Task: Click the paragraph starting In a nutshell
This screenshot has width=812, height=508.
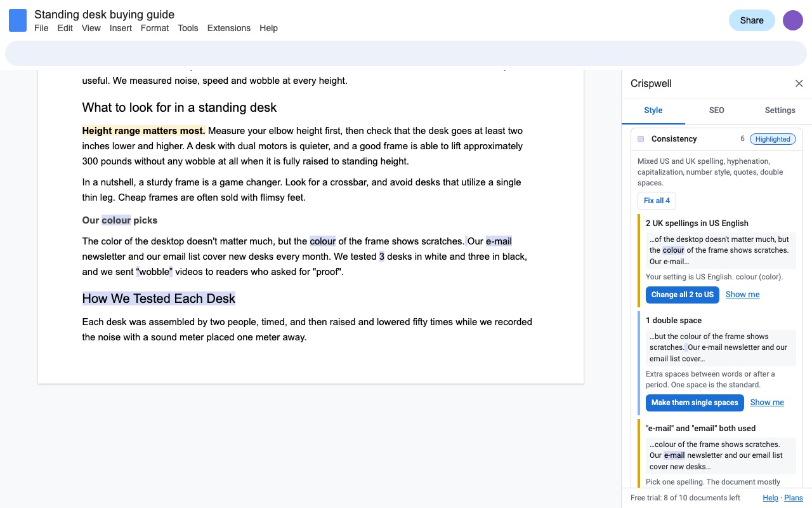Action: [x=302, y=190]
